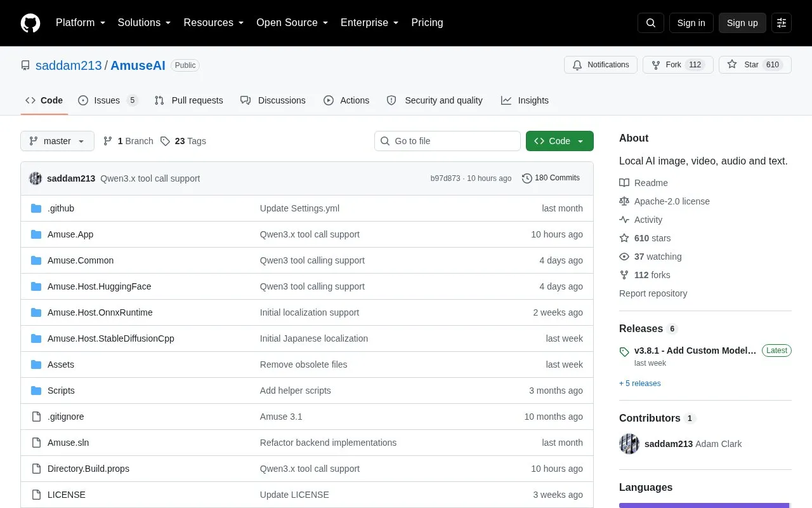Click the search magnifier icon in header
Screen dimensions: 812x508
click(651, 23)
